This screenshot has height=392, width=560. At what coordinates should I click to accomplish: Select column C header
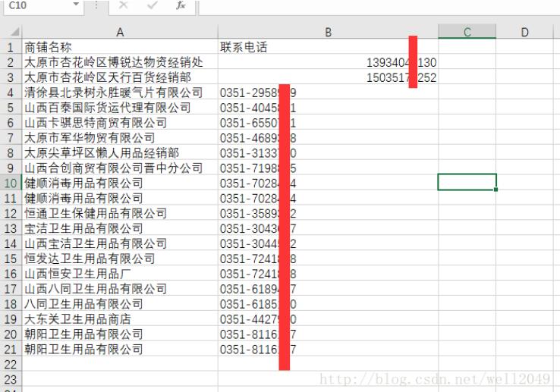pyautogui.click(x=467, y=32)
